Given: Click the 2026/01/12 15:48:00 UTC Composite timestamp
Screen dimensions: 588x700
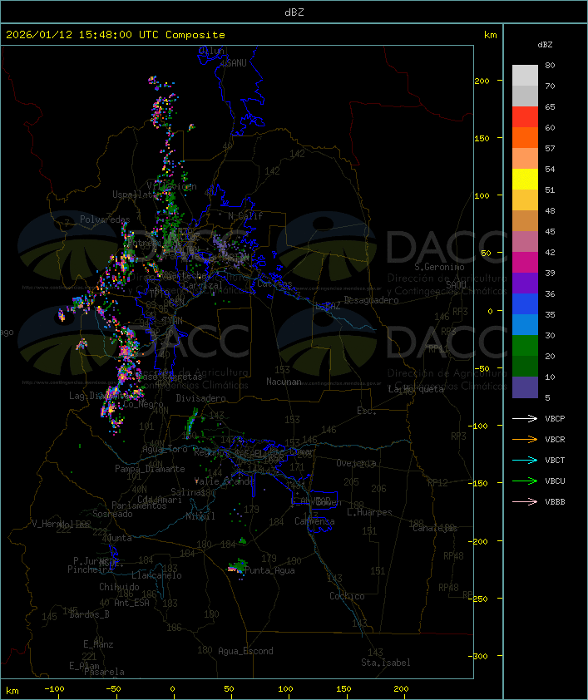Looking at the screenshot, I should (116, 35).
